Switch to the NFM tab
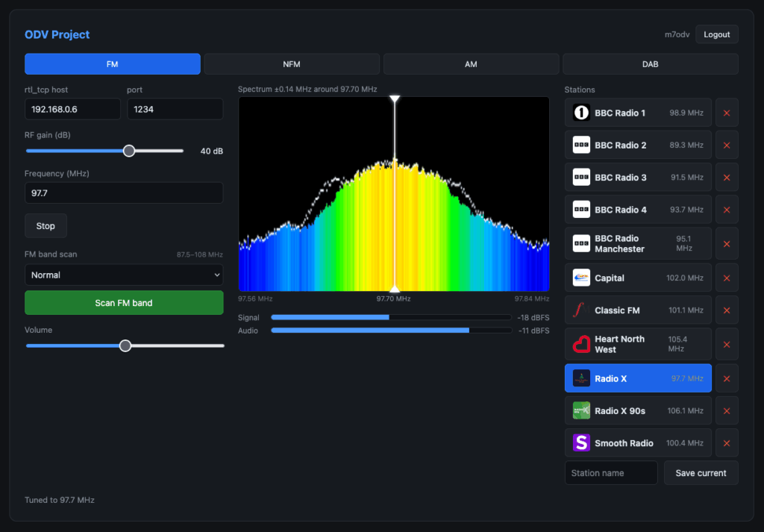 coord(292,64)
